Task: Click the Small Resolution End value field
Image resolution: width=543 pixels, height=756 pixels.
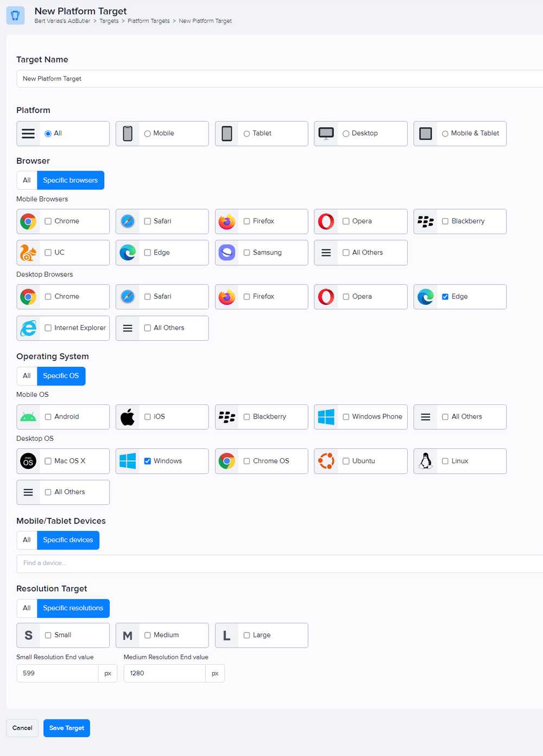Action: coord(58,673)
